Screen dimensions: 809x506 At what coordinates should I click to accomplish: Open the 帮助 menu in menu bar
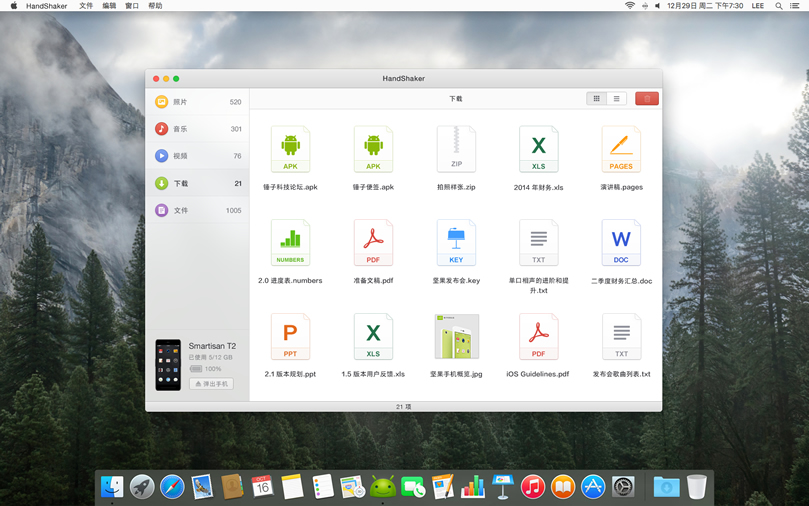(155, 6)
